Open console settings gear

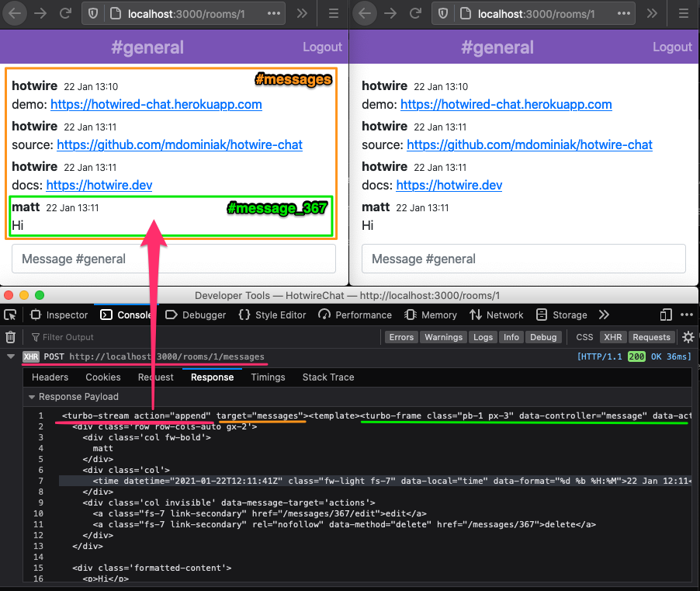coord(688,337)
